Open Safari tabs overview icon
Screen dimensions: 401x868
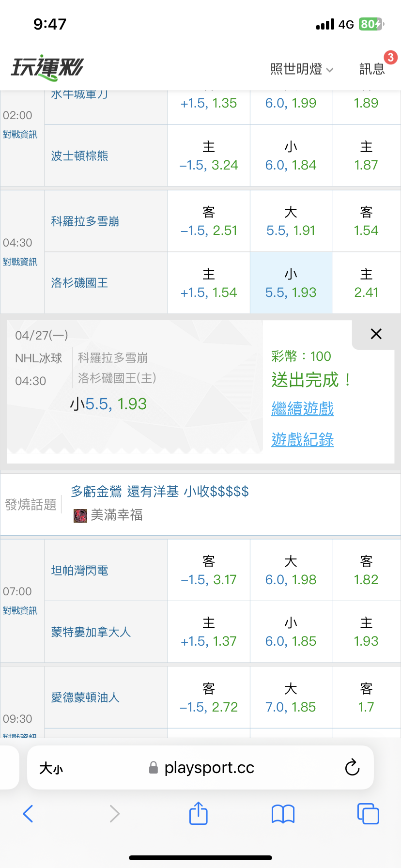[368, 814]
